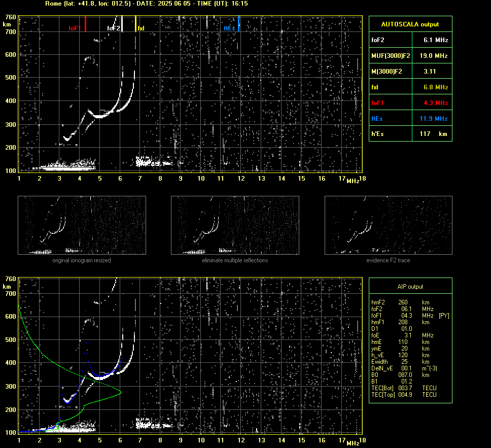Viewport: 491px width, 448px height.
Task: Select the Ewidth 25 km row
Action: (x=400, y=362)
